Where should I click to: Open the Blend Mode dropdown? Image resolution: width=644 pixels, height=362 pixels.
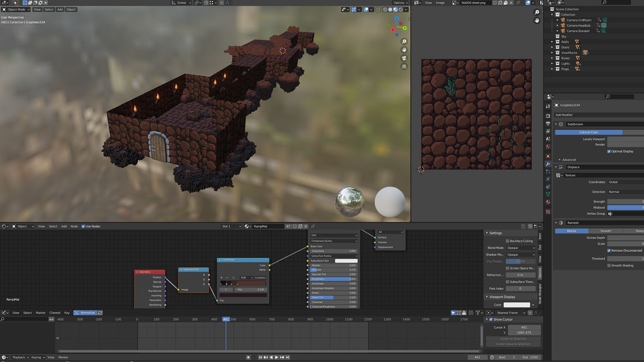click(x=521, y=248)
